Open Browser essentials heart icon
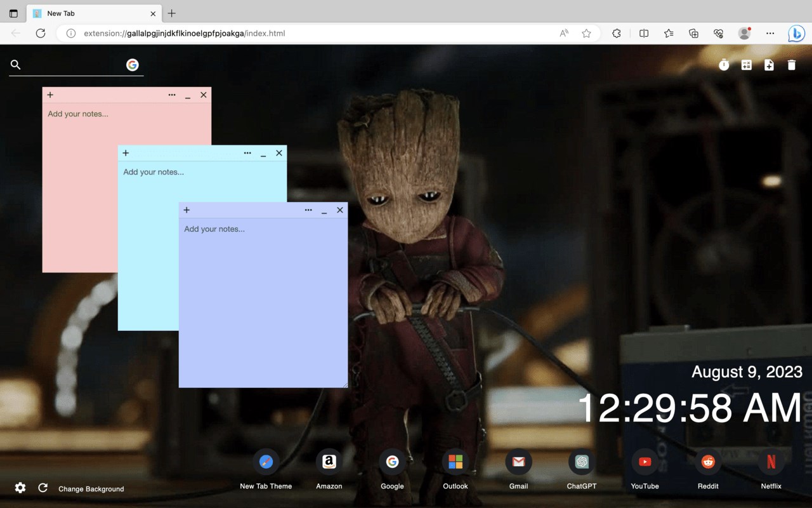The height and width of the screenshot is (508, 812). pos(719,34)
